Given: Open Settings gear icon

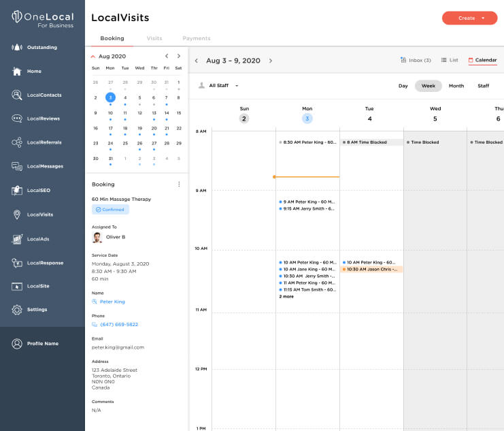Looking at the screenshot, I should [17, 310].
